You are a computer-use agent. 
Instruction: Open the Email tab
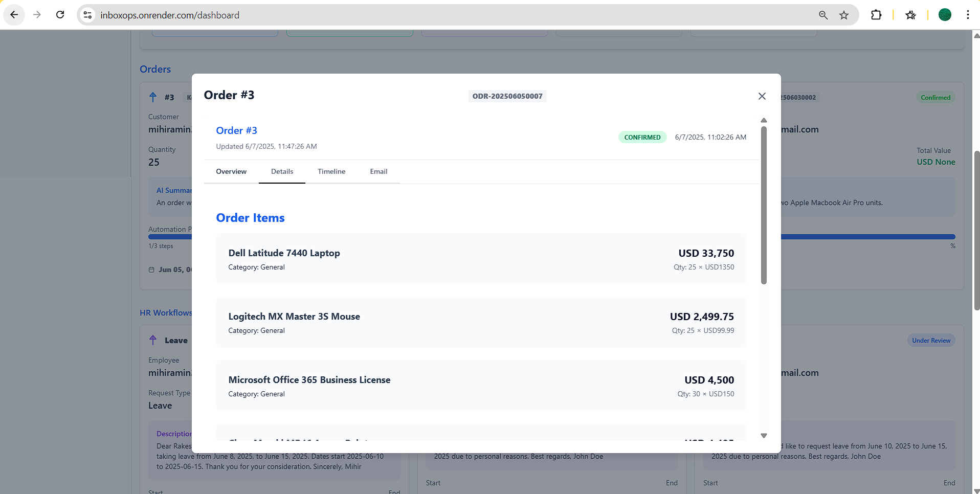[378, 171]
